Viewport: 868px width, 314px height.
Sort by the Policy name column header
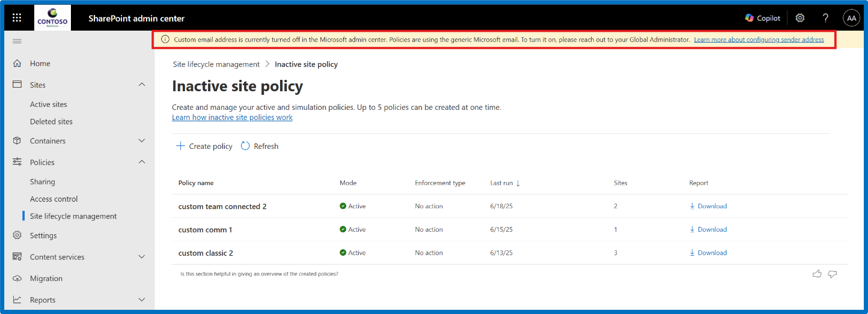196,183
